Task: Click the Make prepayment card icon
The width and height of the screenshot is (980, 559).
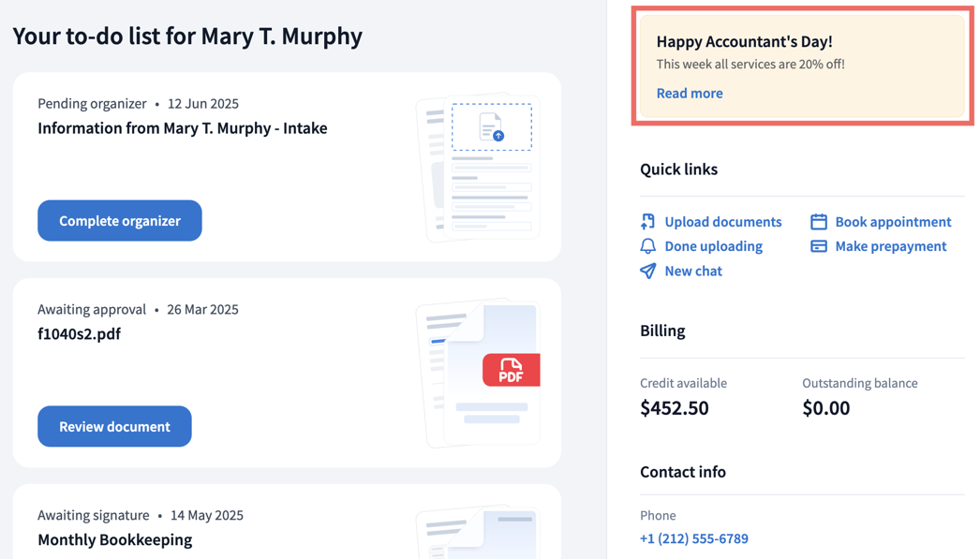Action: [x=819, y=246]
